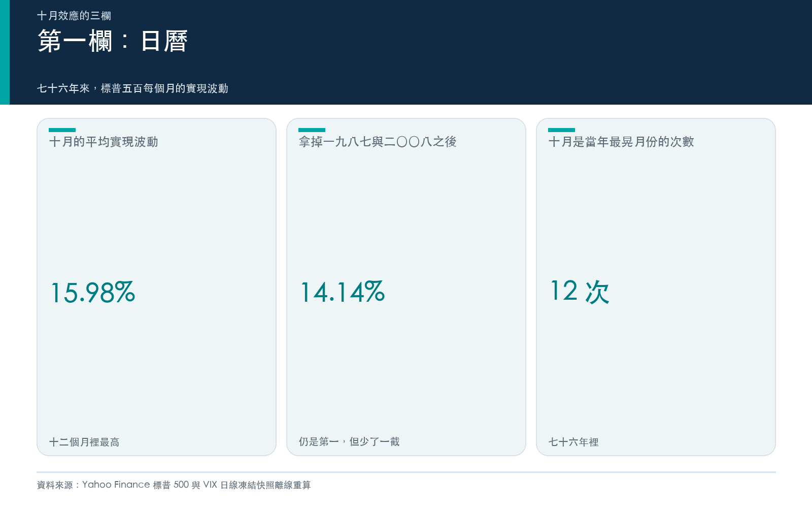Viewport: 812px width, 508px height.
Task: Click the footnote 七十六年裡
Action: coord(573,442)
